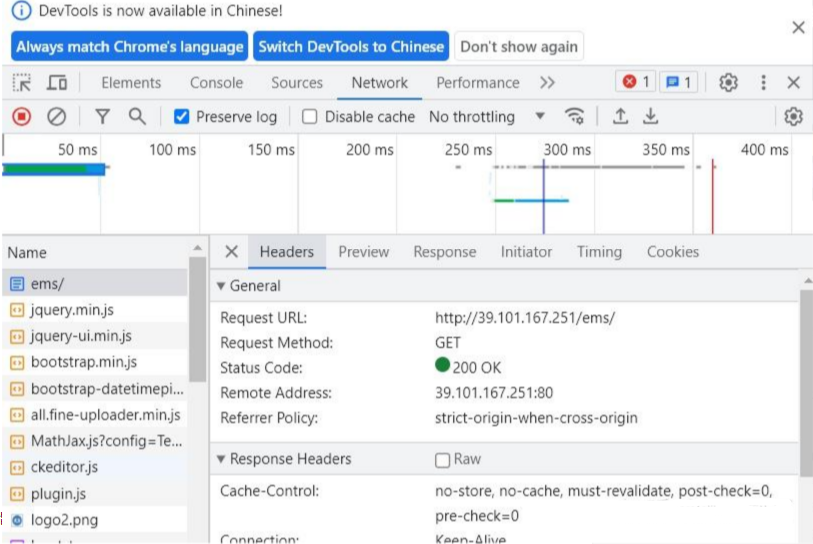Stop recording network log
Image resolution: width=813 pixels, height=544 pixels.
coord(22,117)
